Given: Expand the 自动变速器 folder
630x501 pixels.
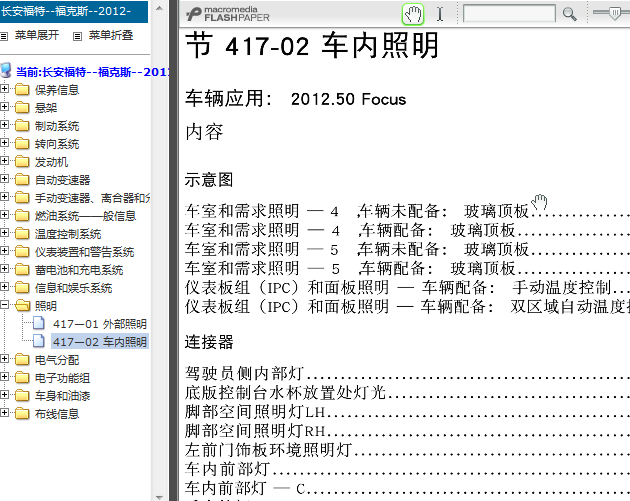Looking at the screenshot, I should [x=4, y=178].
